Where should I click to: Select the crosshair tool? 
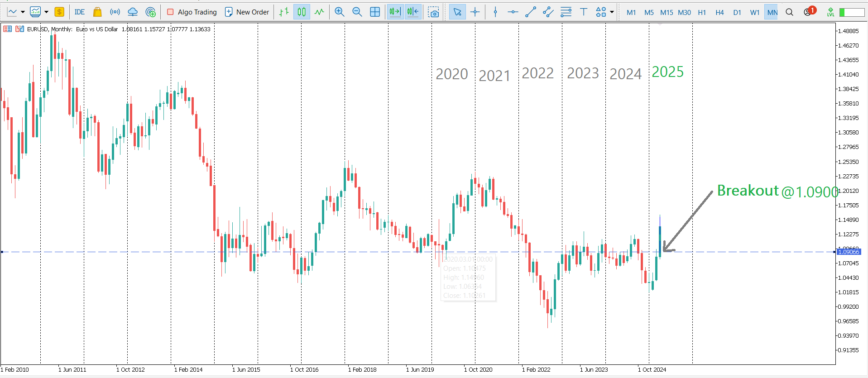(475, 12)
